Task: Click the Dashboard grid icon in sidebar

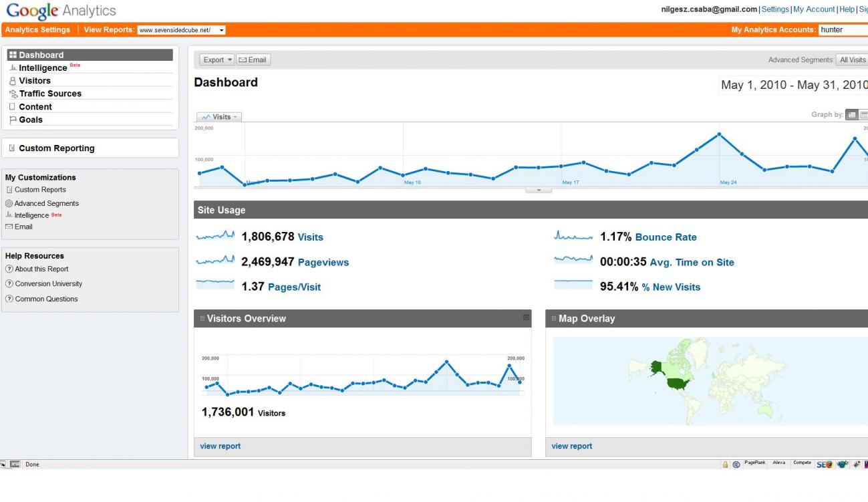Action: click(x=13, y=55)
